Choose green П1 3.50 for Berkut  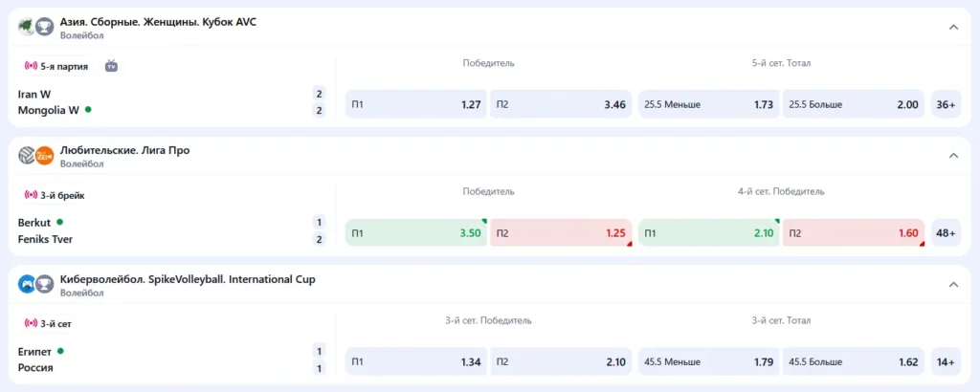tap(415, 232)
